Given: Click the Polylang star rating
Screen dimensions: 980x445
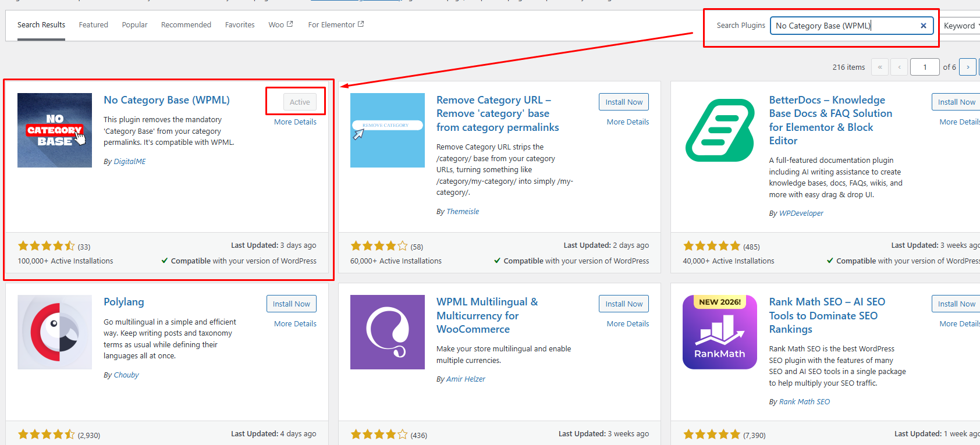Looking at the screenshot, I should tap(46, 435).
